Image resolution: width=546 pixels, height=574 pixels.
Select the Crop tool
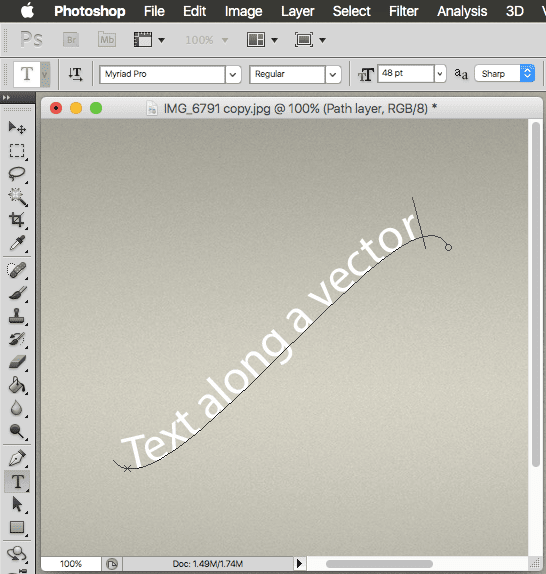pyautogui.click(x=17, y=220)
